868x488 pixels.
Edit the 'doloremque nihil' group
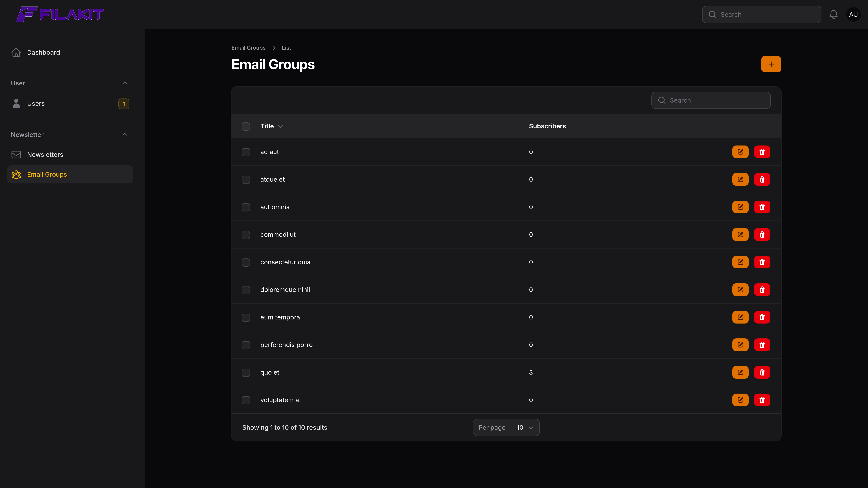click(740, 290)
